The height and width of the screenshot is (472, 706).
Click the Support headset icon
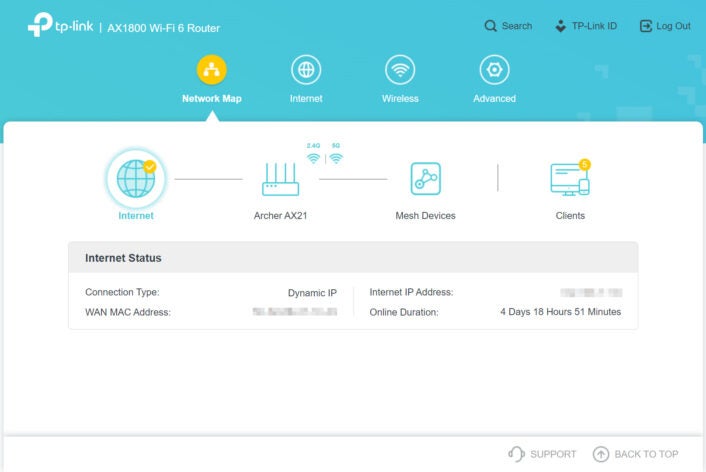(x=516, y=454)
